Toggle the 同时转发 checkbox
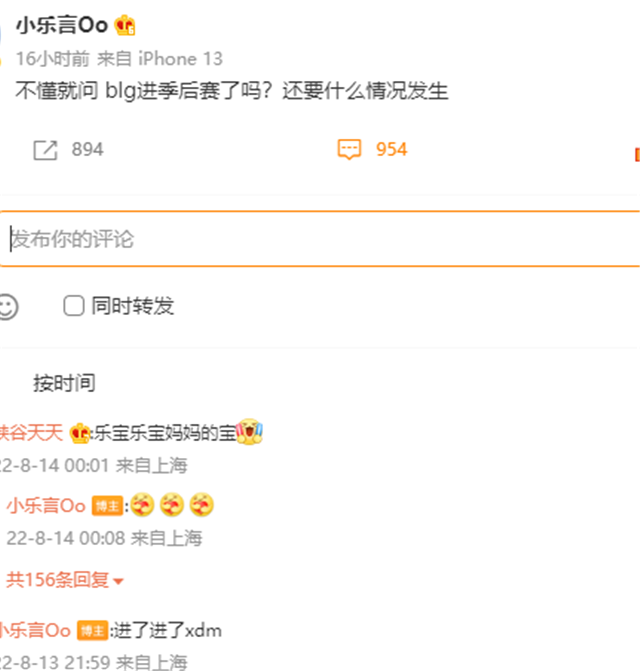The height and width of the screenshot is (671, 640). 74,306
